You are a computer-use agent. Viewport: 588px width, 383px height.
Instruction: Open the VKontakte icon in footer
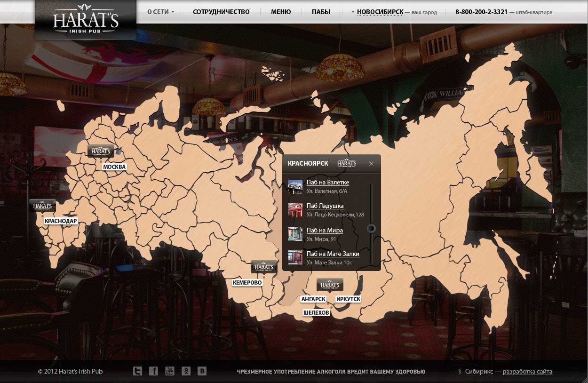[202, 371]
